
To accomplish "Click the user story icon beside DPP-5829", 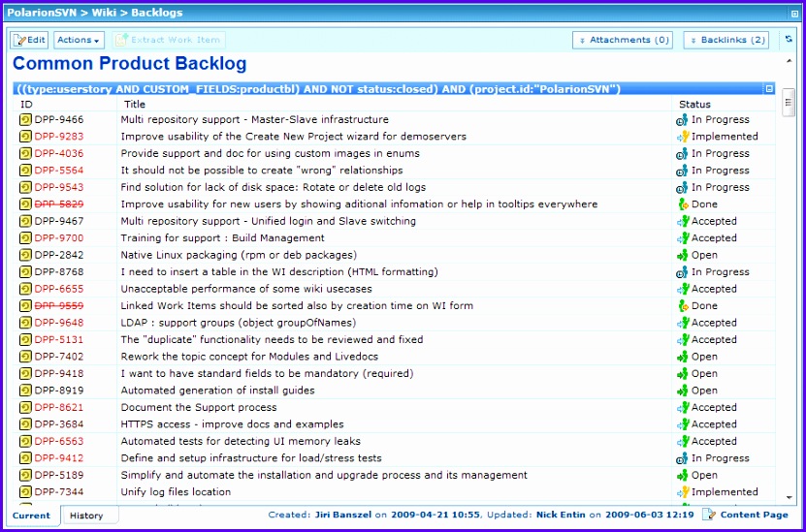I will tap(25, 204).
